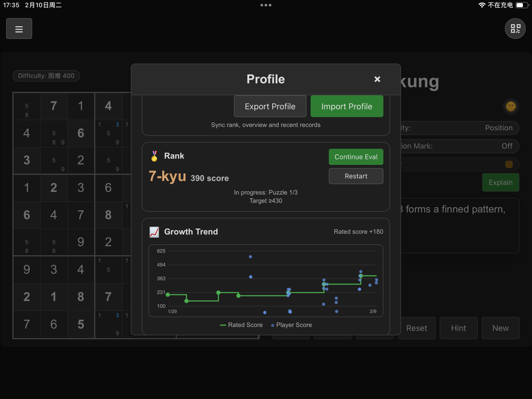Click 'Sync rank, overview and recent records'
This screenshot has width=532, height=399.
click(x=266, y=125)
